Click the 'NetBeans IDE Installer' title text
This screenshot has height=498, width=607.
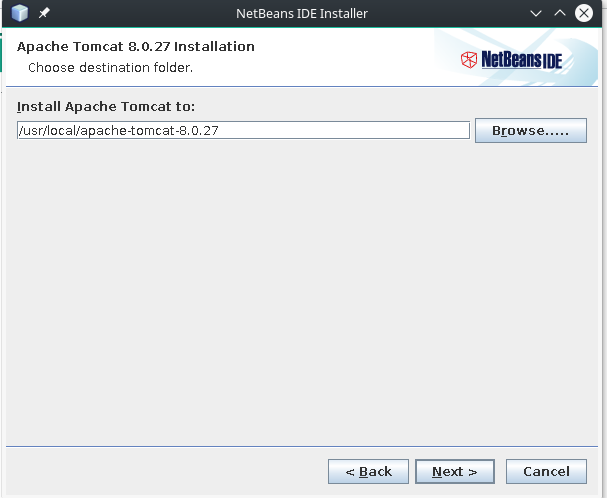coord(302,14)
